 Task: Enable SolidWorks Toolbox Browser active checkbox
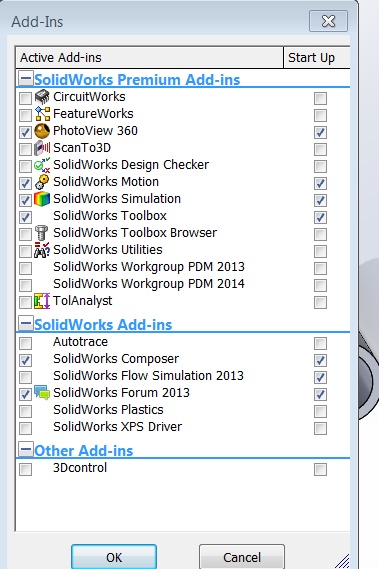point(25,234)
